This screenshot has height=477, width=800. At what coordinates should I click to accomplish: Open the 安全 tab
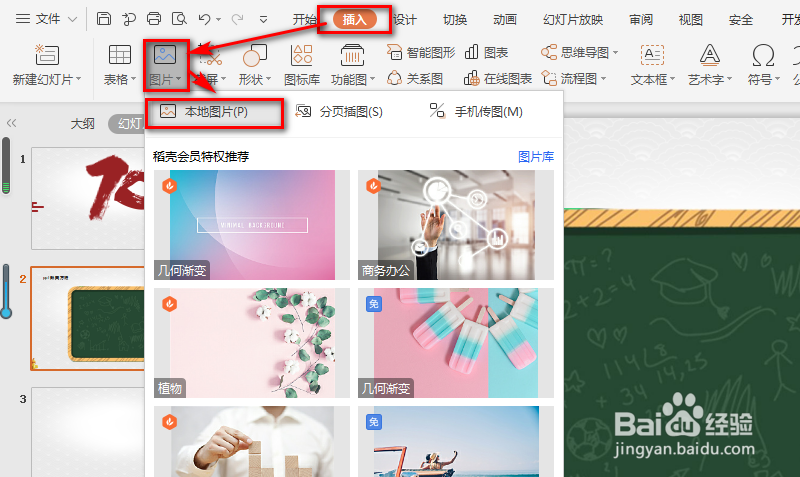tap(741, 20)
